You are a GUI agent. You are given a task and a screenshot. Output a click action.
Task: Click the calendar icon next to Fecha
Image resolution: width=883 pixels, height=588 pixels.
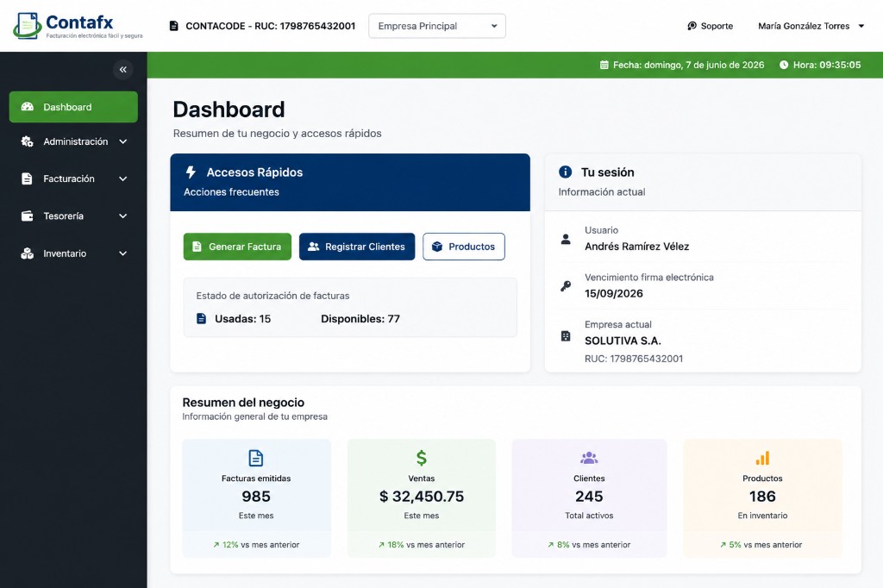[x=604, y=65]
